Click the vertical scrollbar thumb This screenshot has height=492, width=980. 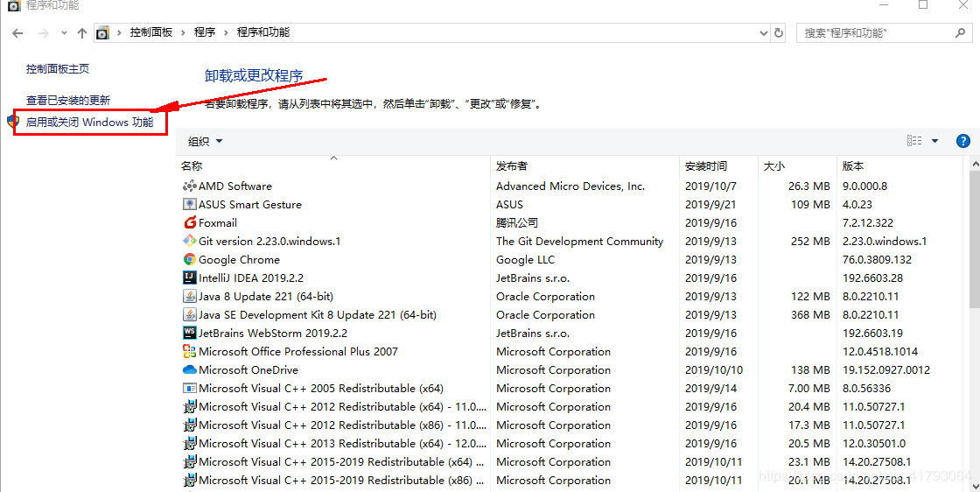[x=975, y=241]
